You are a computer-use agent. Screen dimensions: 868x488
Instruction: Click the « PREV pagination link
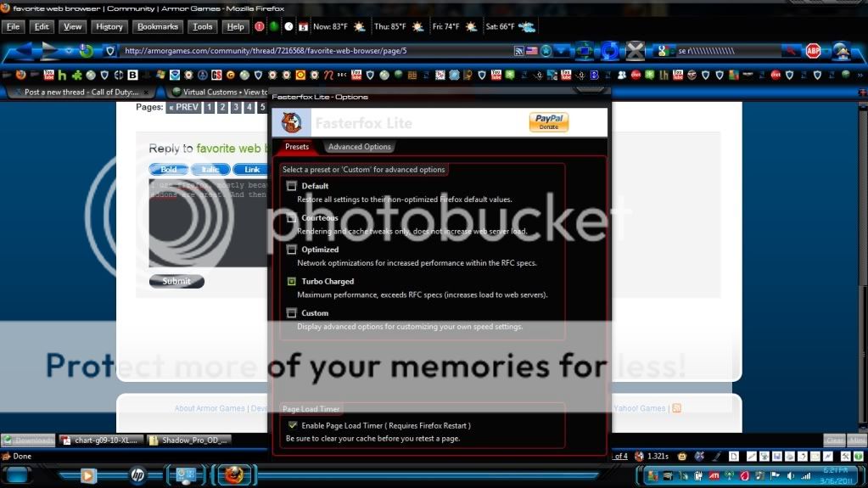tap(183, 108)
